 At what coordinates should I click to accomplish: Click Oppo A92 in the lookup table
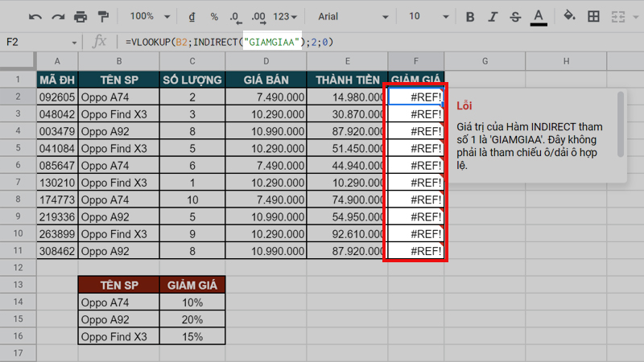coord(118,319)
